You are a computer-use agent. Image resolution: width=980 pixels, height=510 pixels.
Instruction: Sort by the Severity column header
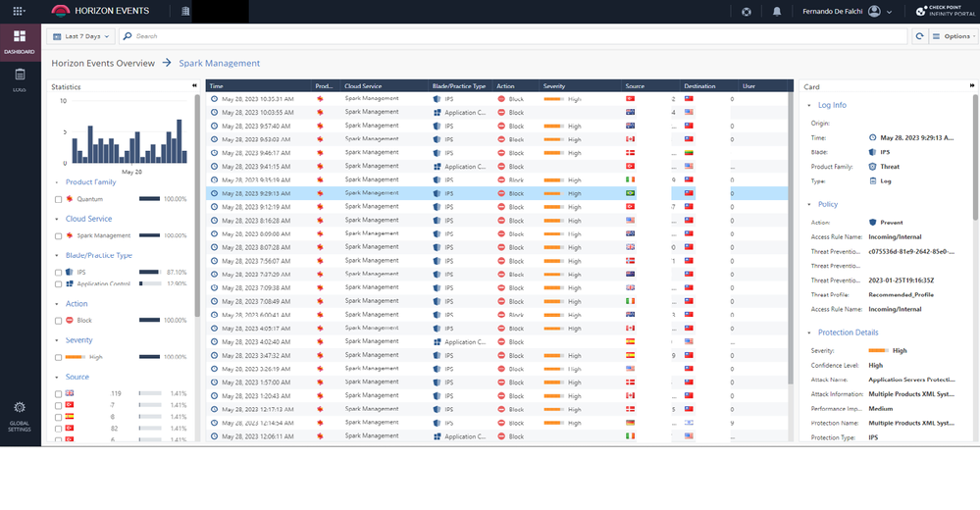pos(582,85)
